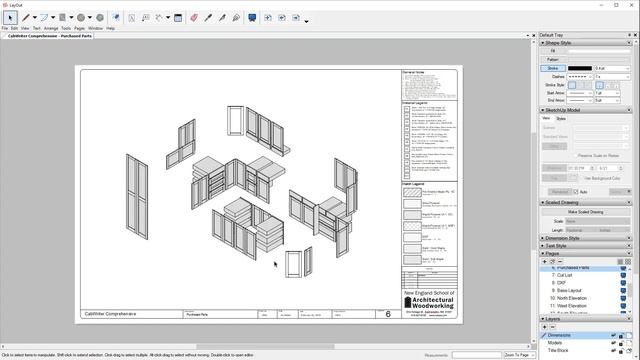Pick the Rectangle shape tool
The image size is (640, 360).
(x=62, y=18)
